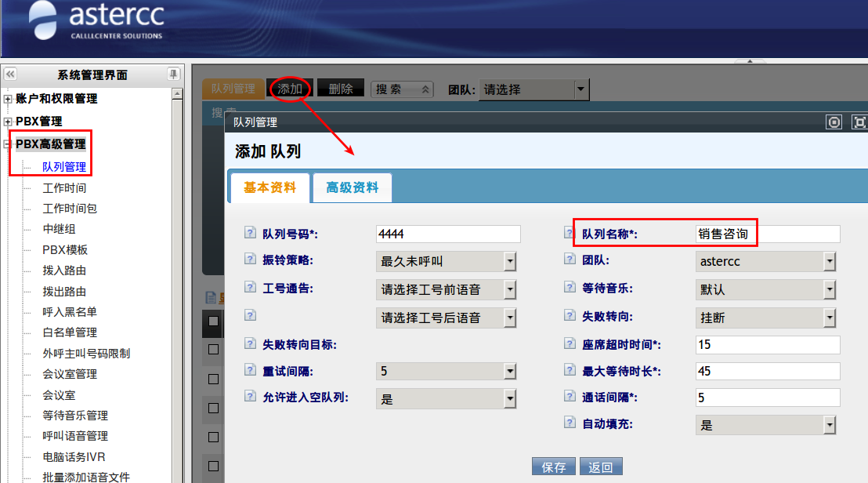
Task: Click help icon beside 队列号码 field
Action: coord(251,233)
